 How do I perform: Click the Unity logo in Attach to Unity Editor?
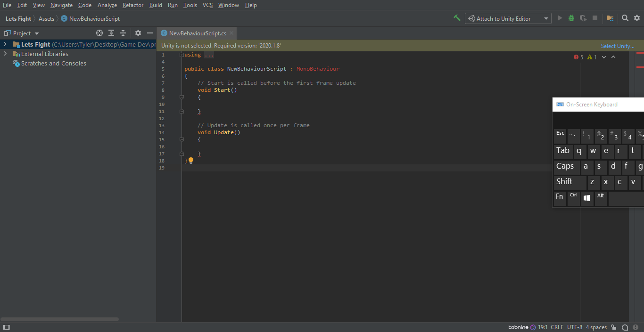[472, 18]
